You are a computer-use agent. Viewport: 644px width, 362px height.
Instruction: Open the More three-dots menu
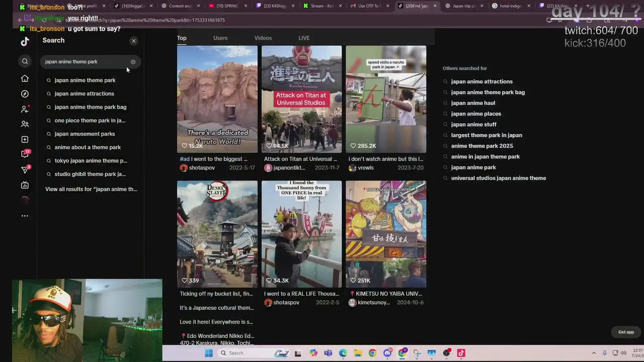pos(25,216)
